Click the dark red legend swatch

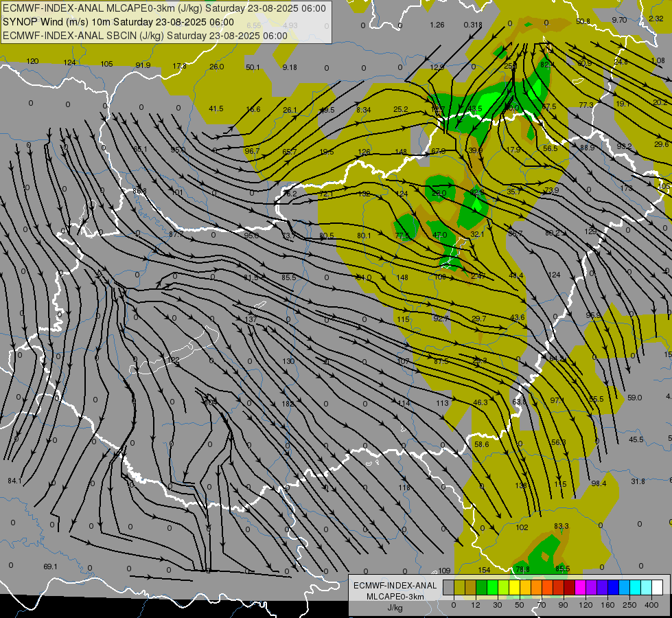point(570,587)
